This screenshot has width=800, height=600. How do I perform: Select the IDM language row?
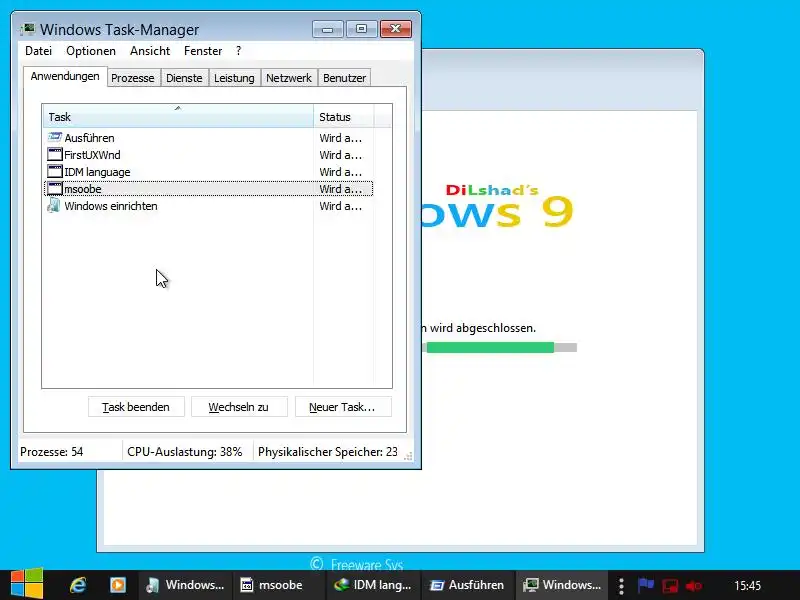pyautogui.click(x=209, y=172)
